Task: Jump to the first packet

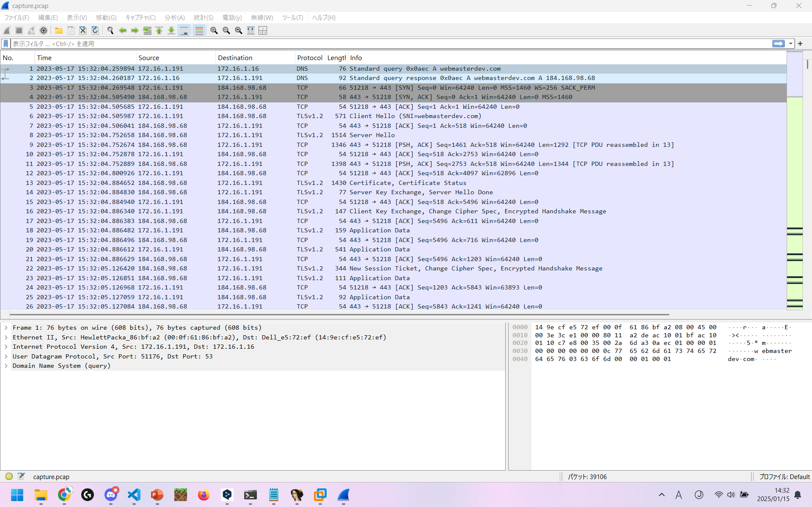Action: pos(159,30)
